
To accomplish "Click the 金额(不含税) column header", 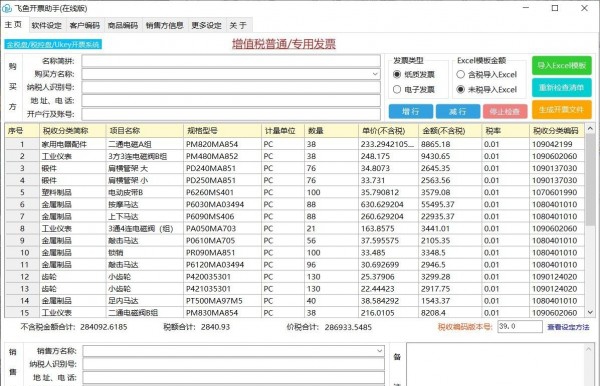I will click(x=450, y=131).
